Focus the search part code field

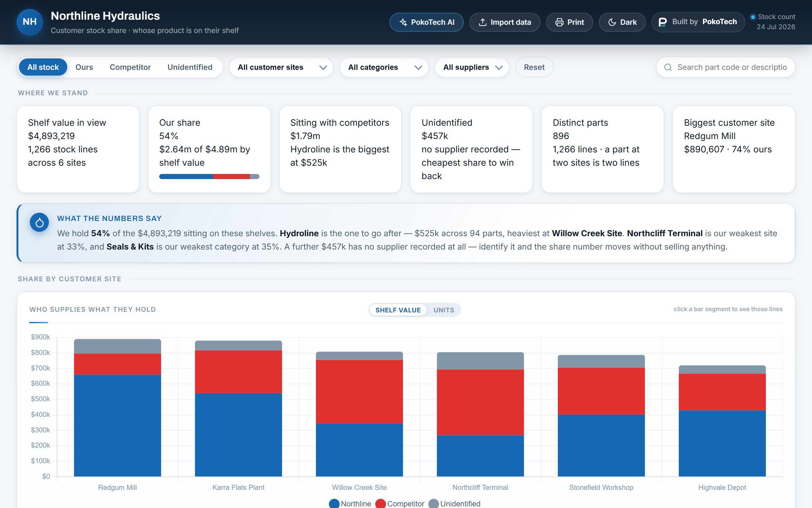(725, 67)
